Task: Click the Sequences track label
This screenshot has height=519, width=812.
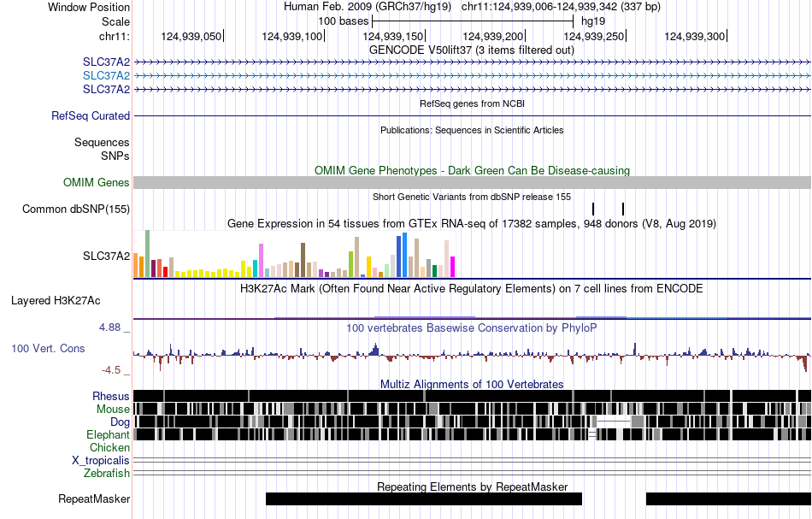Action: 102,143
